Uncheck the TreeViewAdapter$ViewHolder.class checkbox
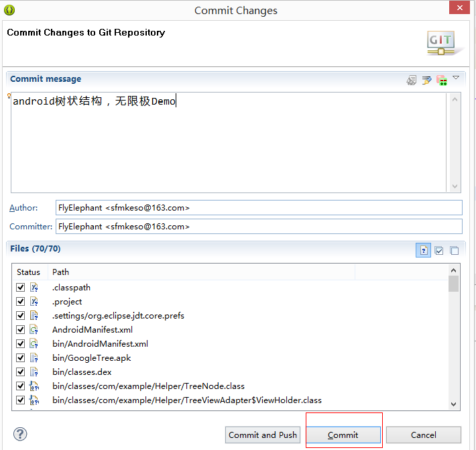The width and height of the screenshot is (476, 450). tap(20, 400)
